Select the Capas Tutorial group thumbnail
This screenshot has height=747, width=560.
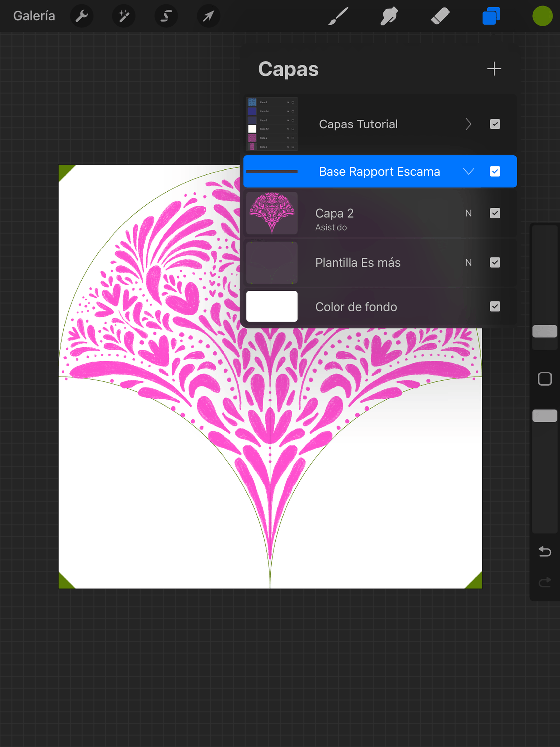272,124
